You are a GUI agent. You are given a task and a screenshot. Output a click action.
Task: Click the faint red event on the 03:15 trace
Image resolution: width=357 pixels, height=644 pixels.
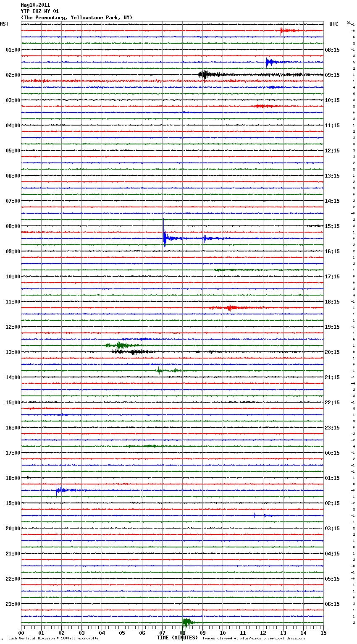click(x=265, y=106)
